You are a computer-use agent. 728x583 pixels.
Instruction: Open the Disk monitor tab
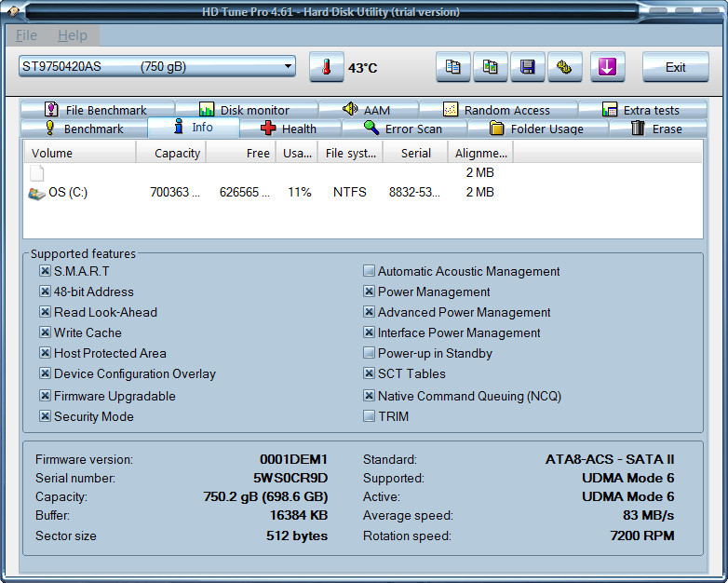click(245, 110)
